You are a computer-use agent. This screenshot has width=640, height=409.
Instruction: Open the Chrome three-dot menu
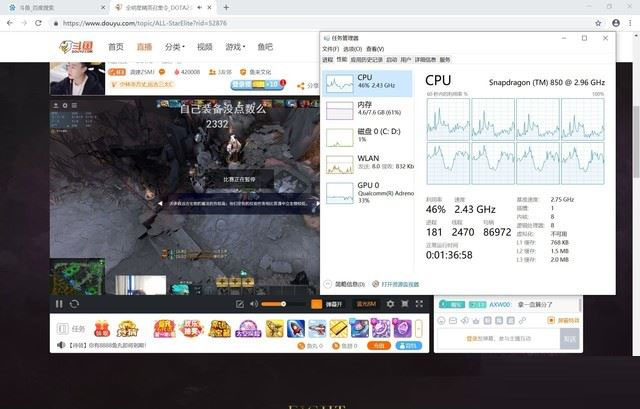coord(631,23)
